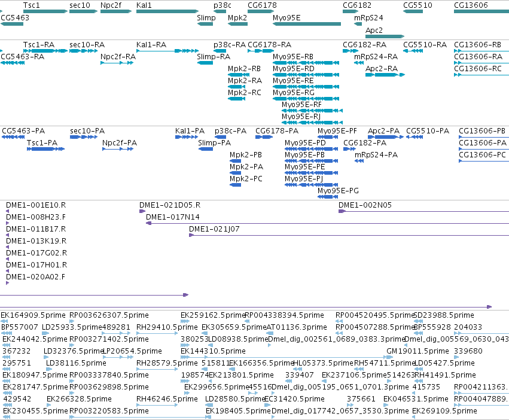Select the LD25933.5prime EST
509x420 pixels.
click(x=45, y=333)
